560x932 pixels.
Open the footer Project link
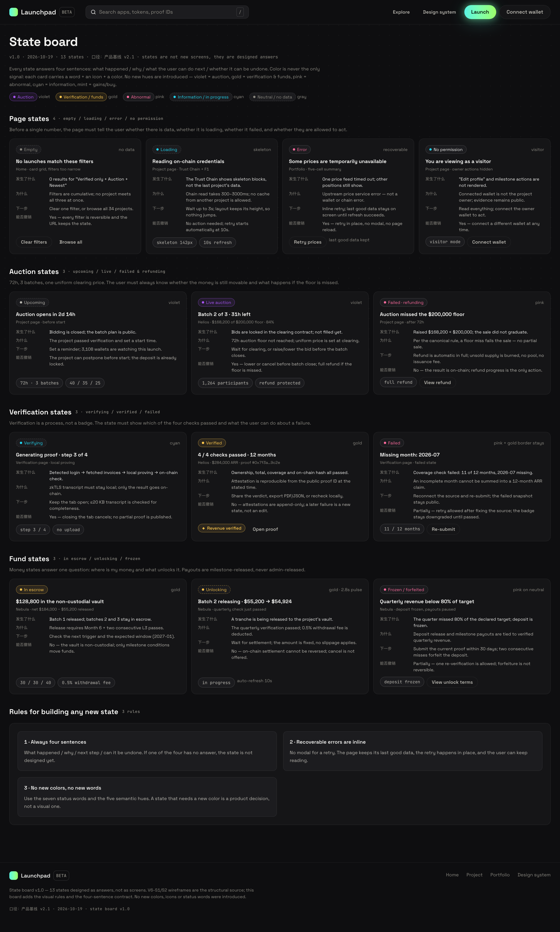474,875
